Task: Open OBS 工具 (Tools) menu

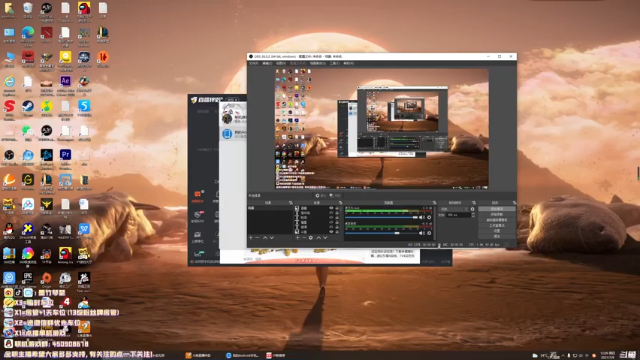Action: tap(335, 63)
